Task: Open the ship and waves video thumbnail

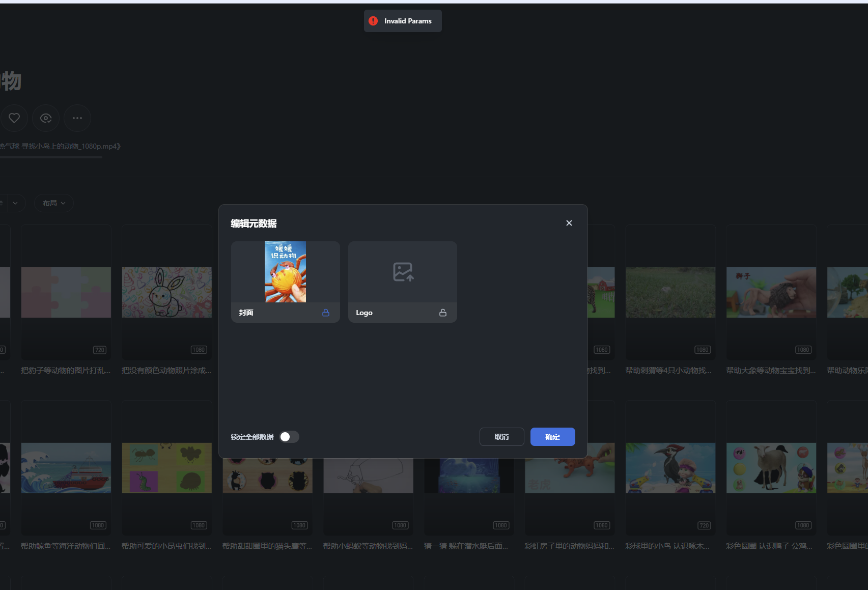Action: point(66,468)
